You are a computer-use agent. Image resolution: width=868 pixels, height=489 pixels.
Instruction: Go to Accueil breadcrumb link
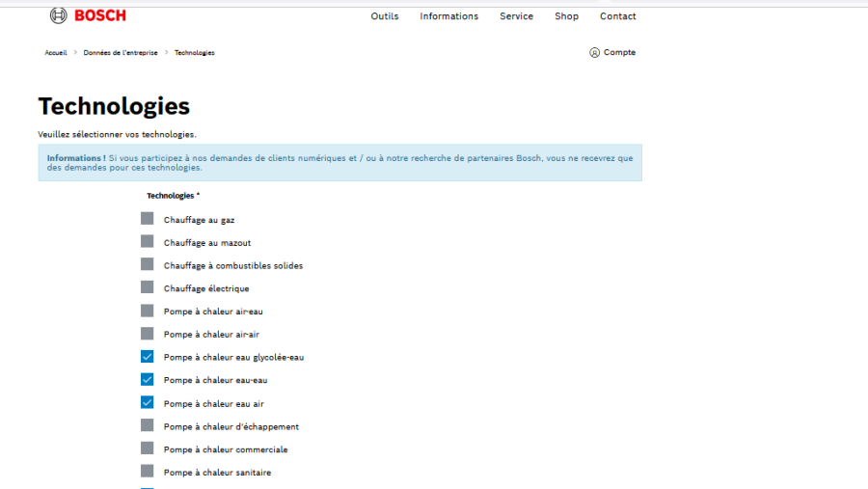click(x=55, y=53)
